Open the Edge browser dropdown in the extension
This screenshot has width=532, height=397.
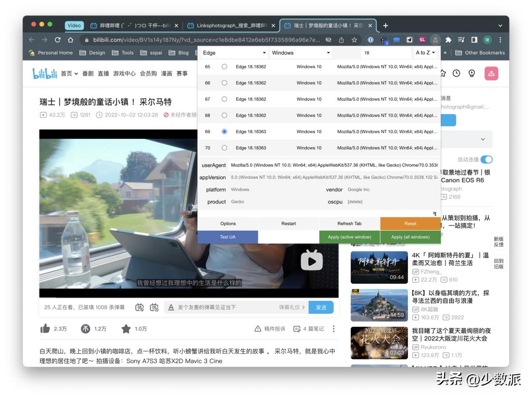(234, 53)
